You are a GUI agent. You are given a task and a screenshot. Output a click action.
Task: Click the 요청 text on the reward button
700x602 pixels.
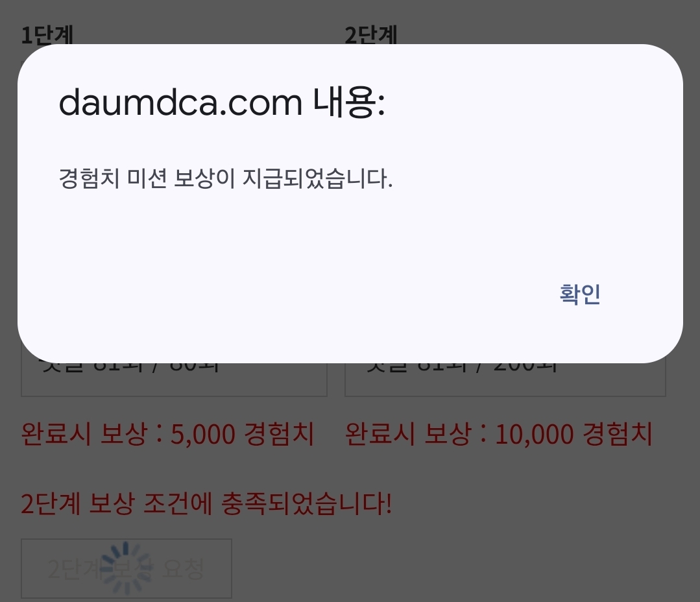[x=183, y=568]
